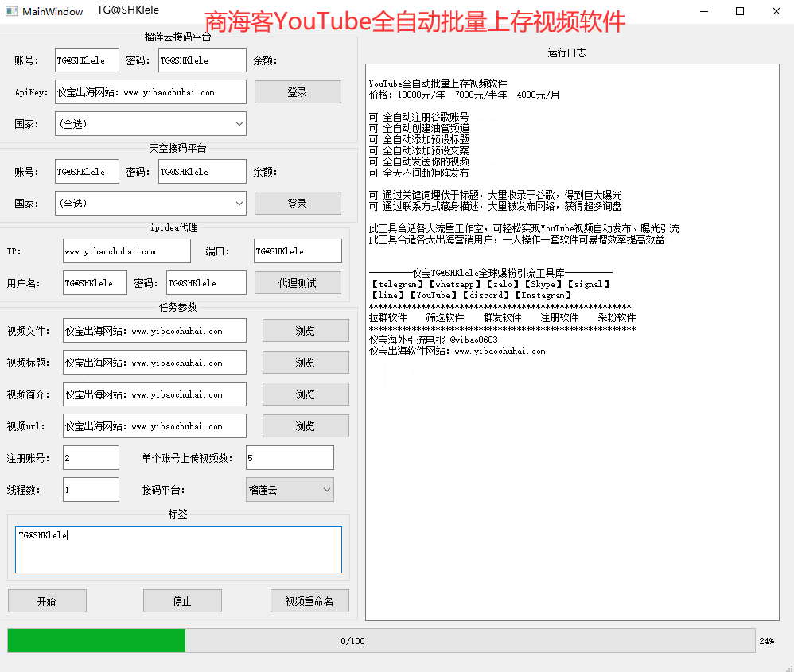
Task: Click inside the 标签 text area
Action: (x=178, y=550)
